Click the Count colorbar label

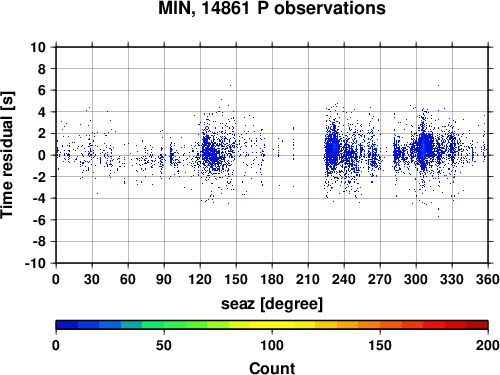(272, 368)
